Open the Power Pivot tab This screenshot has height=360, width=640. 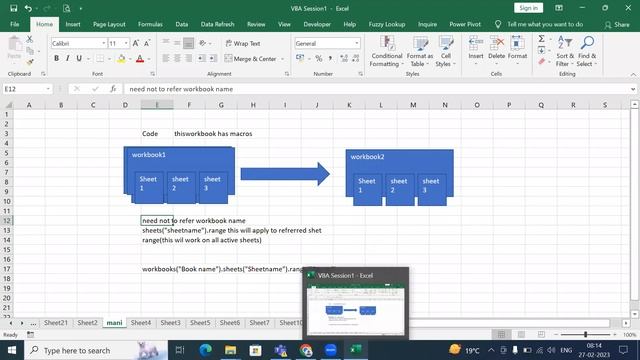pos(465,24)
